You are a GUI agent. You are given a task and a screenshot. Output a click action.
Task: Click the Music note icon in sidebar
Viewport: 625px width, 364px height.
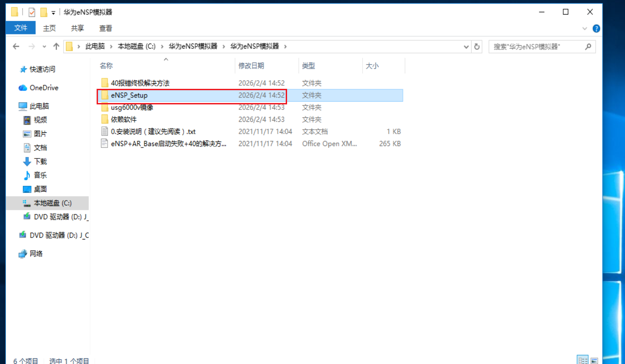[x=27, y=175]
